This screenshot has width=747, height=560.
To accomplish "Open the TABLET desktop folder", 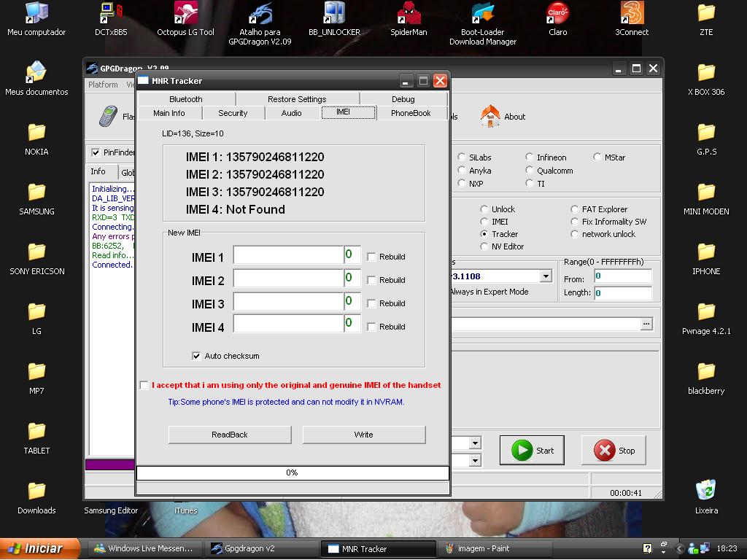I will 36,437.
